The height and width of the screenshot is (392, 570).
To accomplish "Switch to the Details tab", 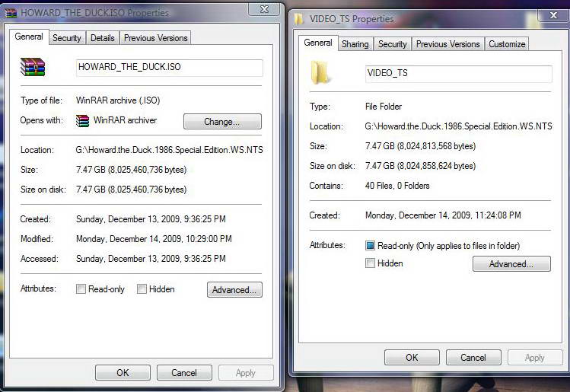I will coord(103,38).
